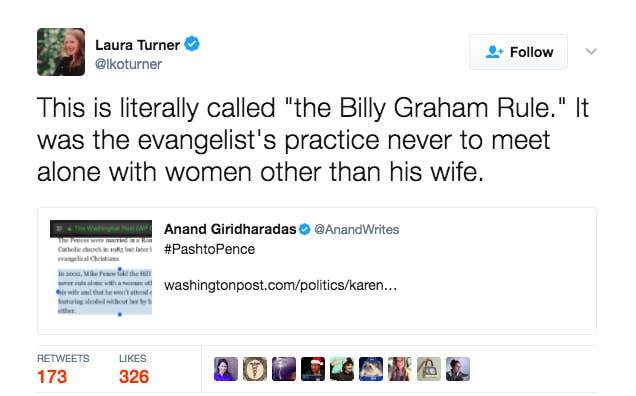Image resolution: width=636 pixels, height=396 pixels.
Task: Open the @AnandWrites handle
Action: point(357,230)
